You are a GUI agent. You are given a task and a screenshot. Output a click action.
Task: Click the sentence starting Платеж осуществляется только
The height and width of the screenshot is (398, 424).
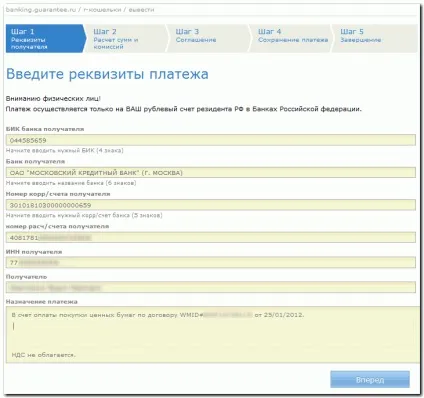pos(184,109)
